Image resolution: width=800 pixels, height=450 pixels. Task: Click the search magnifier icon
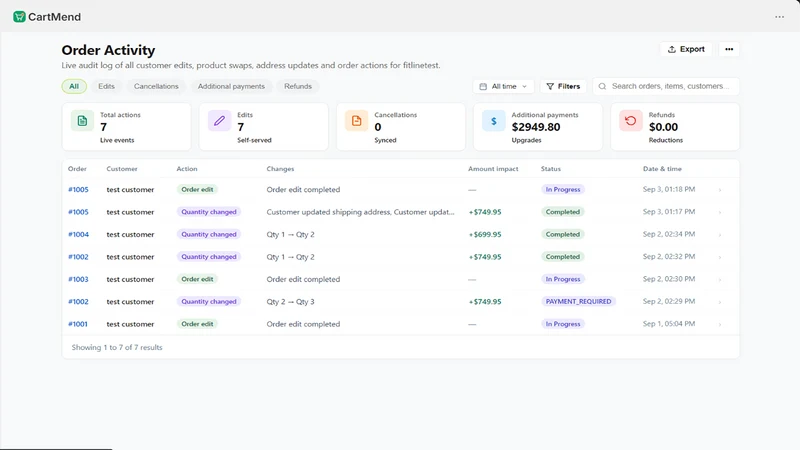(x=603, y=86)
